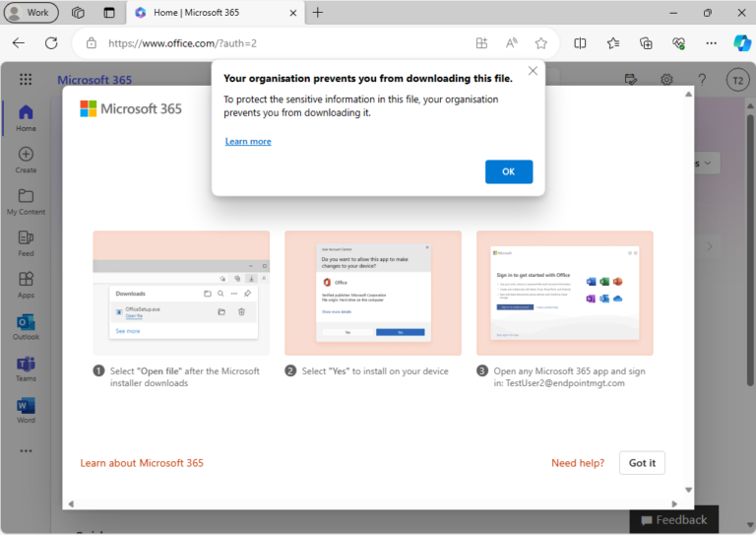Viewport: 756px width, 535px height.
Task: Open the T2 account avatar
Action: [737, 80]
